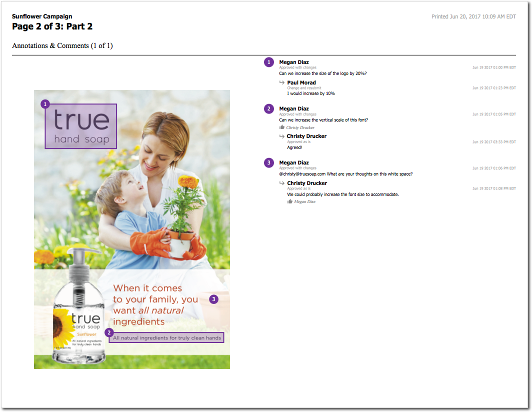Viewport: 532px width, 412px height.
Task: Click the "Page 2 of 3: Part 2" heading
Action: click(52, 27)
